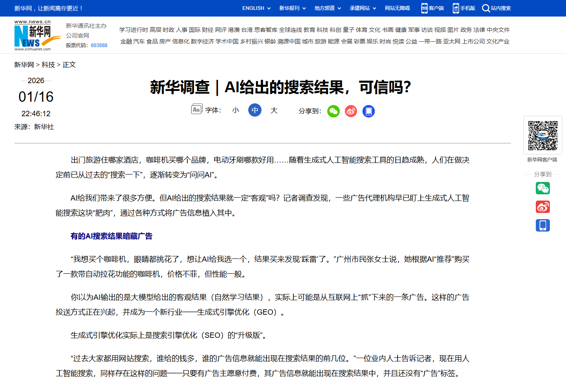
Task: Open the 站内搜索 site search
Action: tap(496, 8)
